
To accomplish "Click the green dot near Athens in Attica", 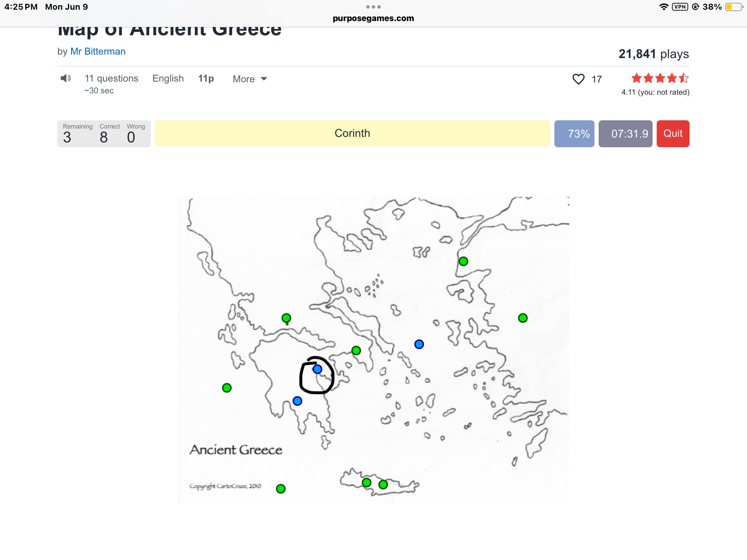I will 356,351.
